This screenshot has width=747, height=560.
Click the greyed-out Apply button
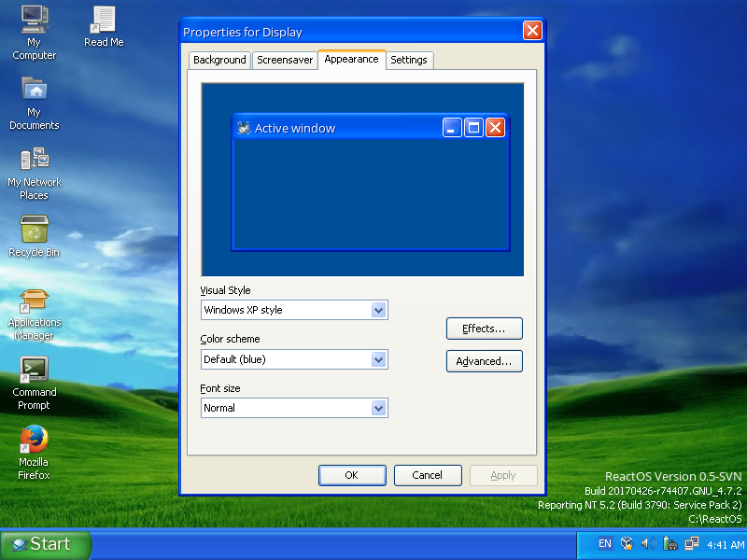503,475
